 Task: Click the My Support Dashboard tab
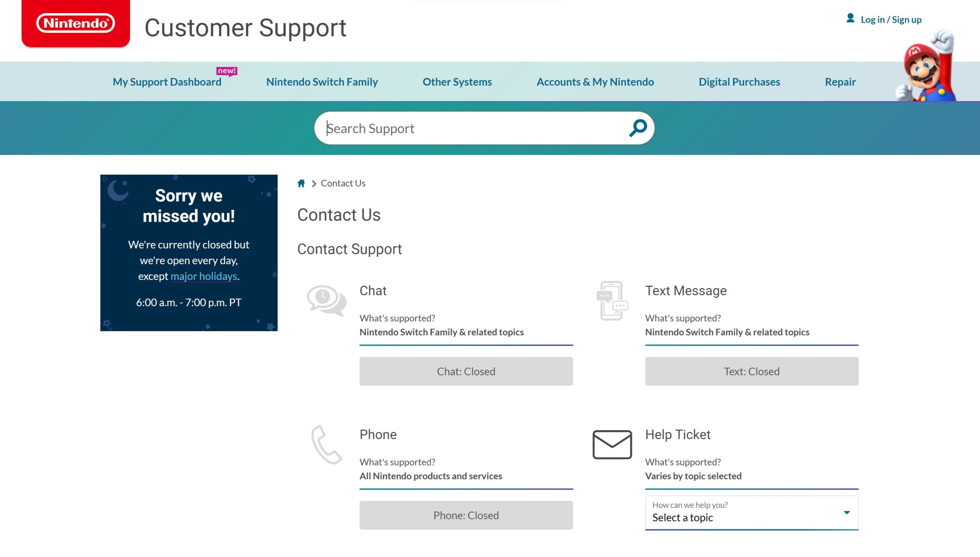[x=167, y=82]
